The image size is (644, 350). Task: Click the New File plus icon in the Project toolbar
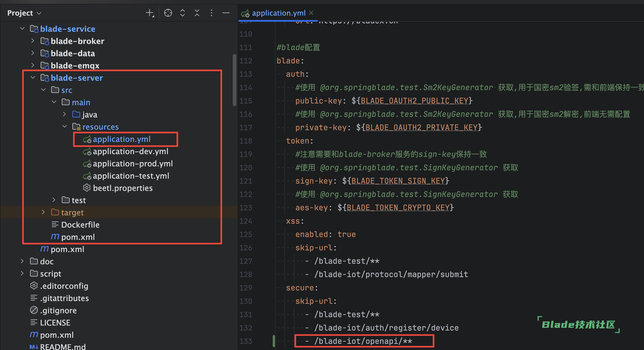pyautogui.click(x=150, y=13)
